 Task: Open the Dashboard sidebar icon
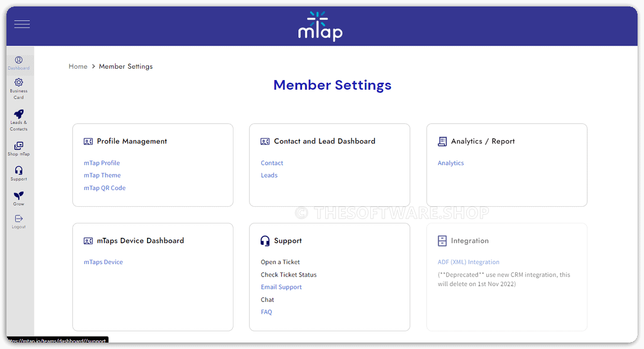(x=19, y=60)
